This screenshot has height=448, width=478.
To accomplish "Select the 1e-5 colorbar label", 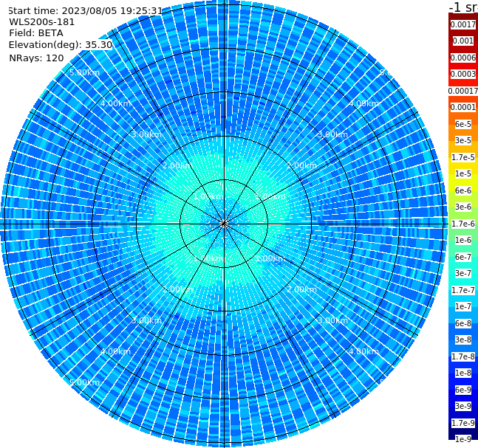I will coord(463,174).
